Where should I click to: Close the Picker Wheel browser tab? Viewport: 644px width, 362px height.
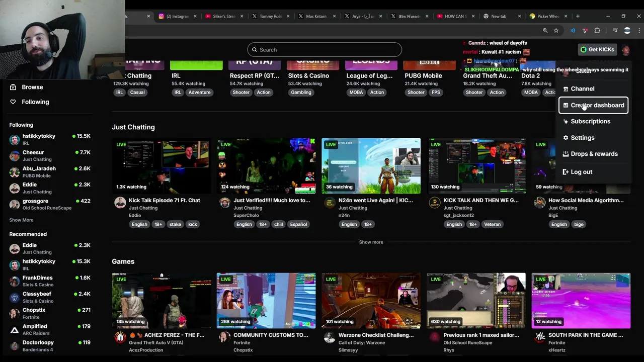(566, 16)
